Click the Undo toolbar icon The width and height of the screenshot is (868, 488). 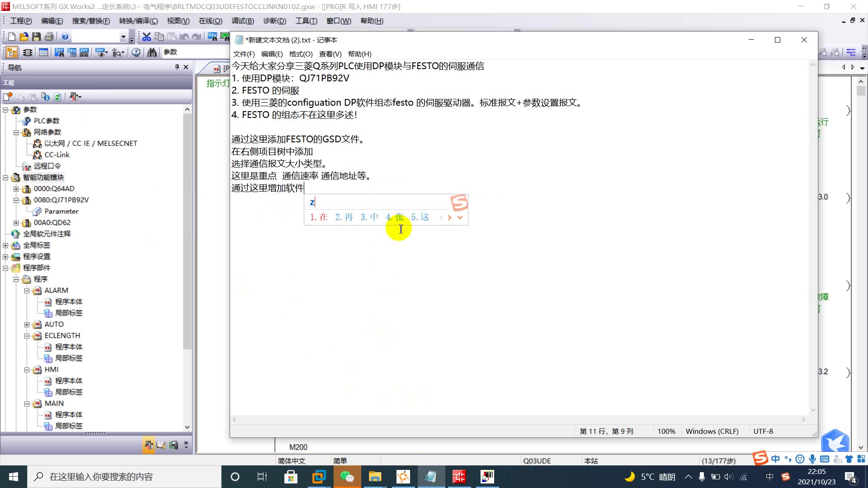coord(185,36)
